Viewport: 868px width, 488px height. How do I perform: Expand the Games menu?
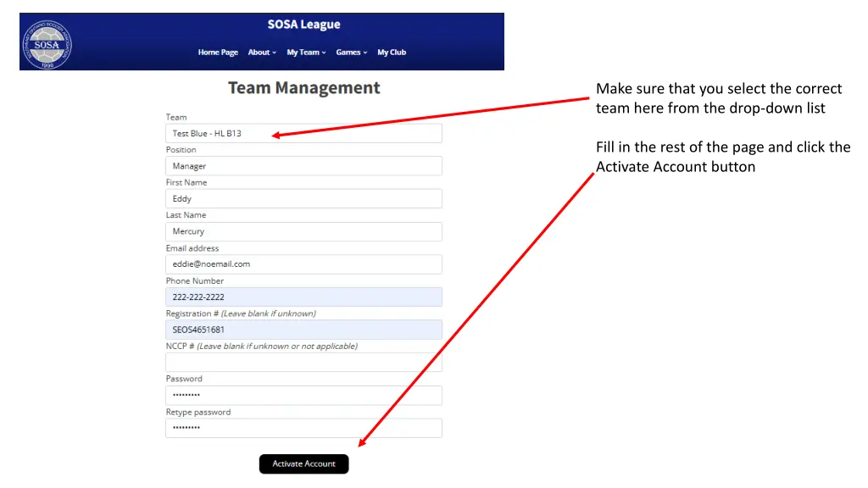click(352, 52)
